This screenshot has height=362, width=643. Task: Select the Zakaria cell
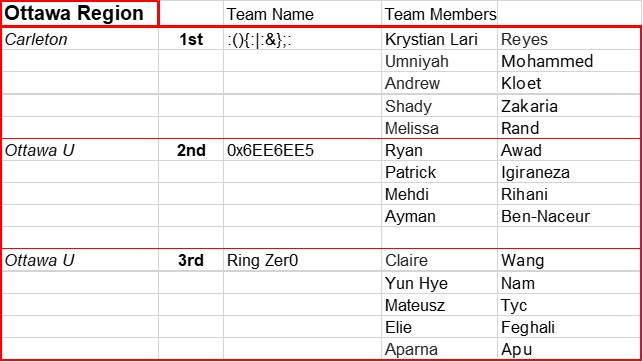569,106
